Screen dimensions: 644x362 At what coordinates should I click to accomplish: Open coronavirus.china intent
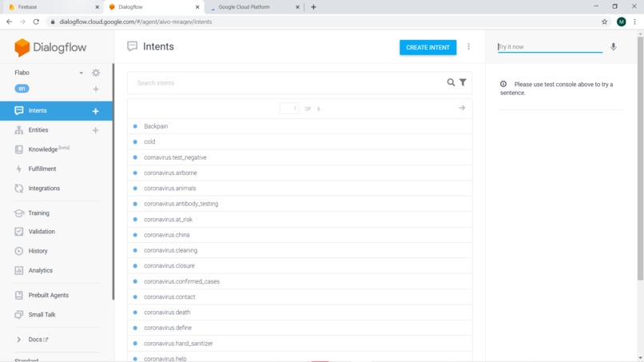(300, 235)
